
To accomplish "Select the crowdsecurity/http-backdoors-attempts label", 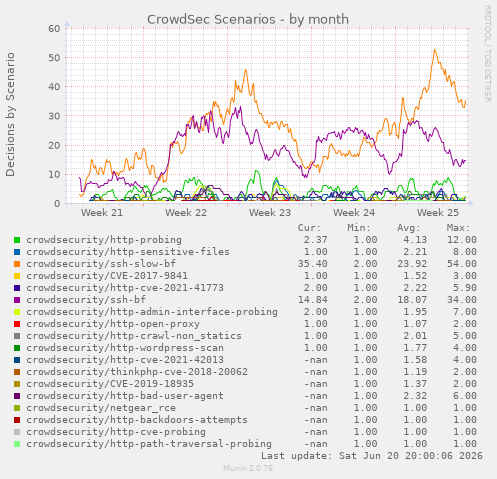I will (137, 420).
